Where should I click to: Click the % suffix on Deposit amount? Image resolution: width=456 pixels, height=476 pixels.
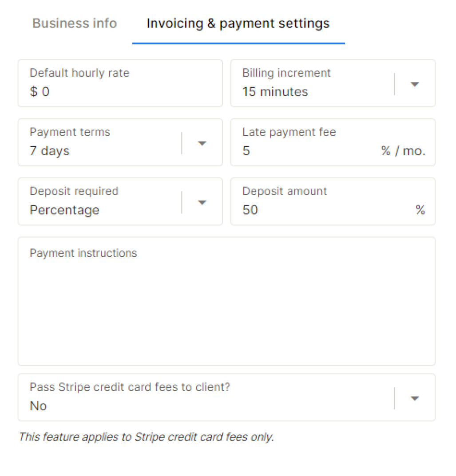(420, 210)
